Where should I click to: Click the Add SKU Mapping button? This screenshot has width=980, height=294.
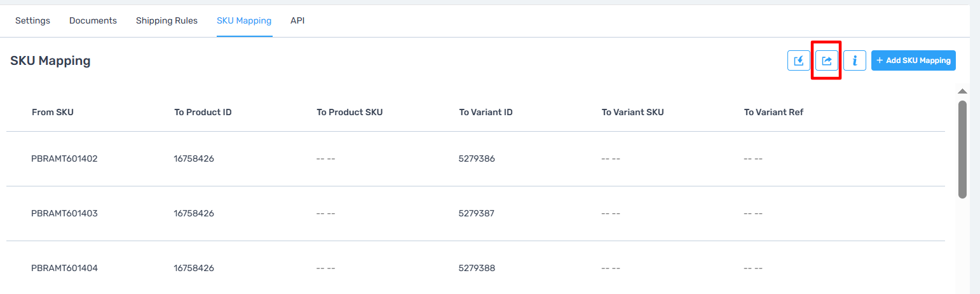click(x=913, y=60)
